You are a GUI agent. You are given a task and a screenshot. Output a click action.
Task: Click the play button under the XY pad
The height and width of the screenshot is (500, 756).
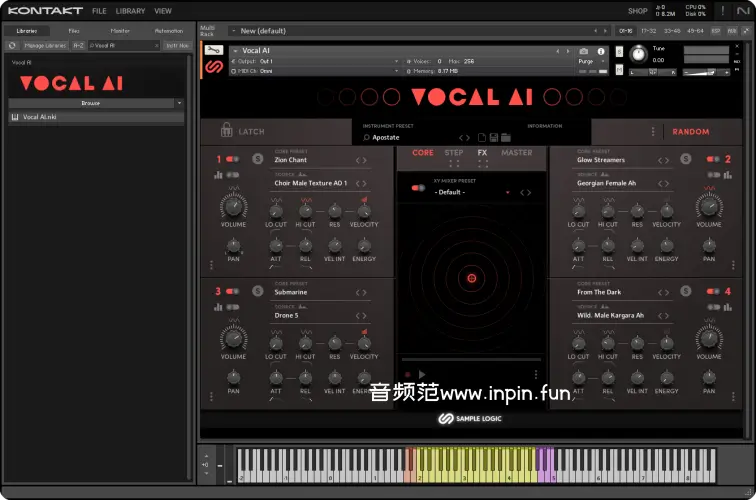pos(421,375)
